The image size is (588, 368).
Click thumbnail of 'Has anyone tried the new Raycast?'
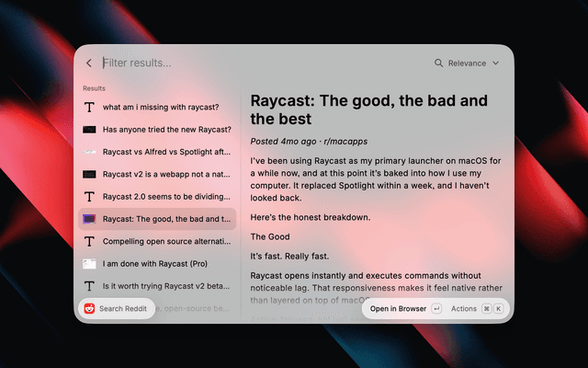click(89, 130)
